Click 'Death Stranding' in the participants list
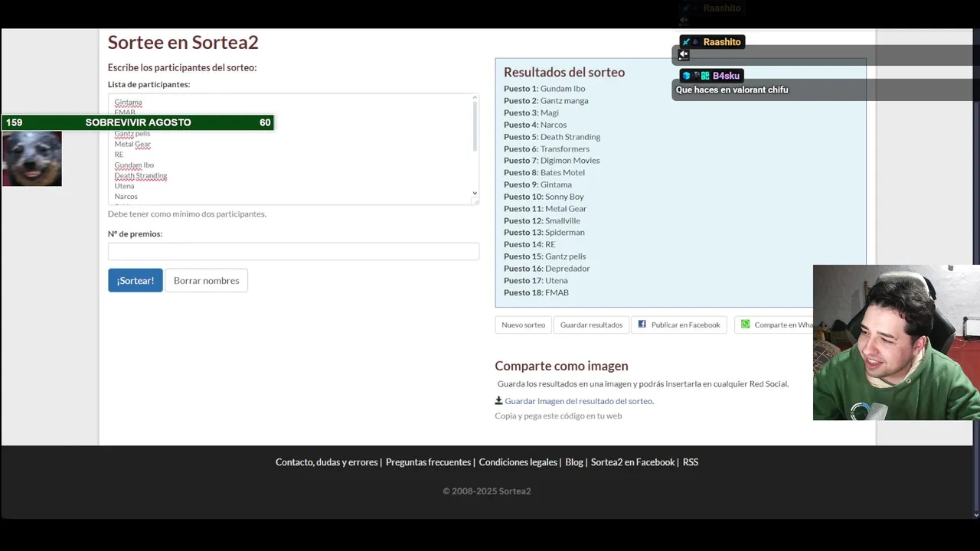The image size is (980, 551). click(141, 176)
